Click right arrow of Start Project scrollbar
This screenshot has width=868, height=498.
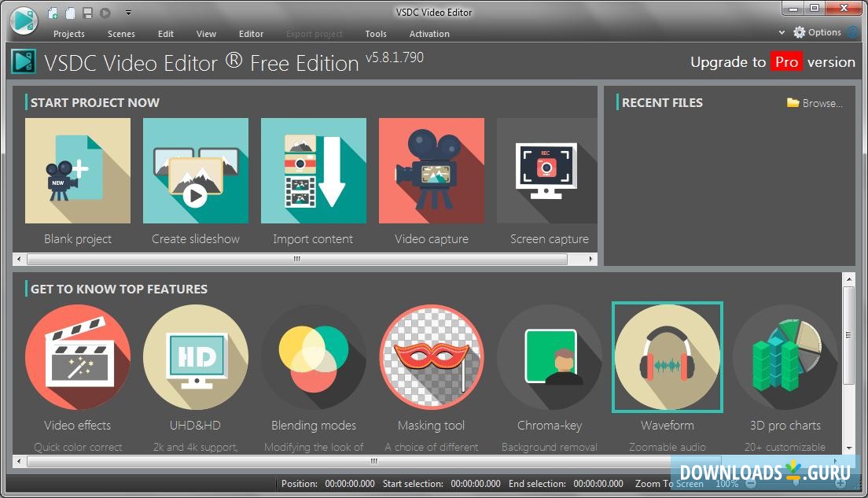[x=590, y=259]
